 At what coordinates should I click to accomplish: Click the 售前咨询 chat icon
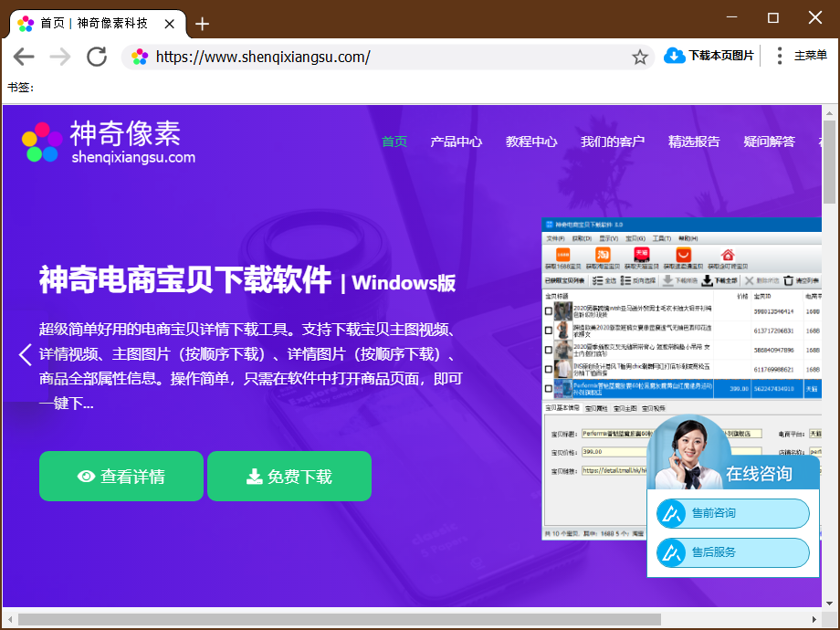(x=671, y=513)
